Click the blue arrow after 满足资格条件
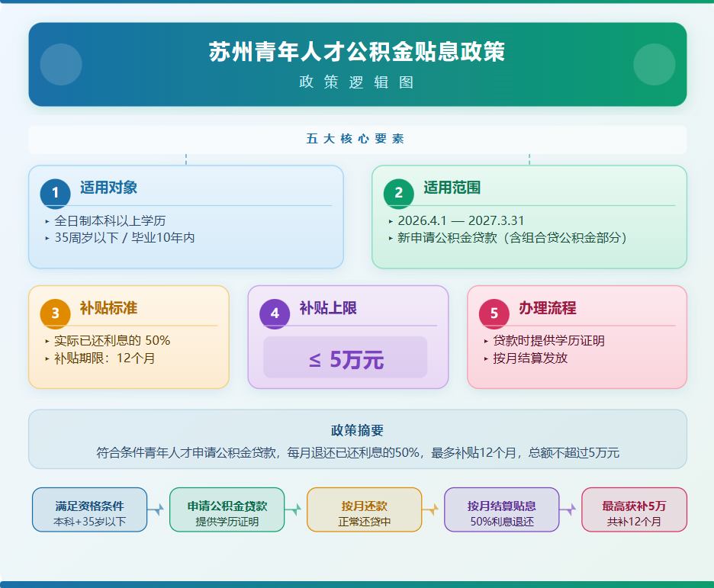Viewport: 714px width, 588px height. (156, 509)
